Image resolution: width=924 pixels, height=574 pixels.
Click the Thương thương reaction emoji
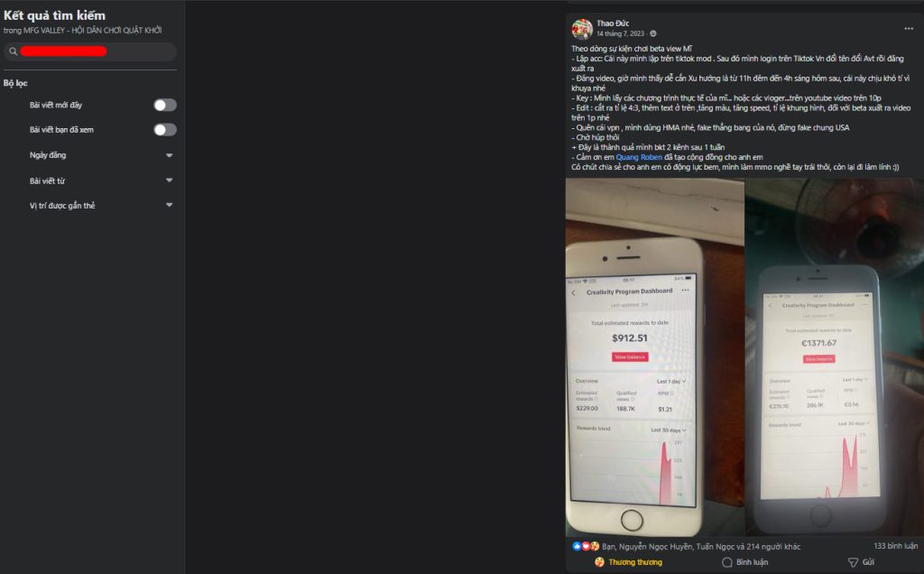[599, 562]
